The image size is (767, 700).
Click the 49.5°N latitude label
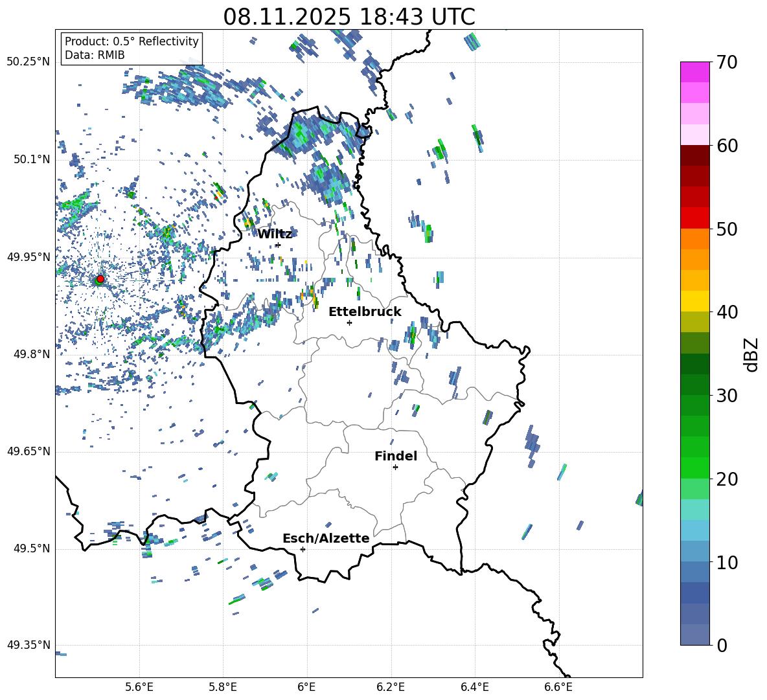[x=32, y=548]
